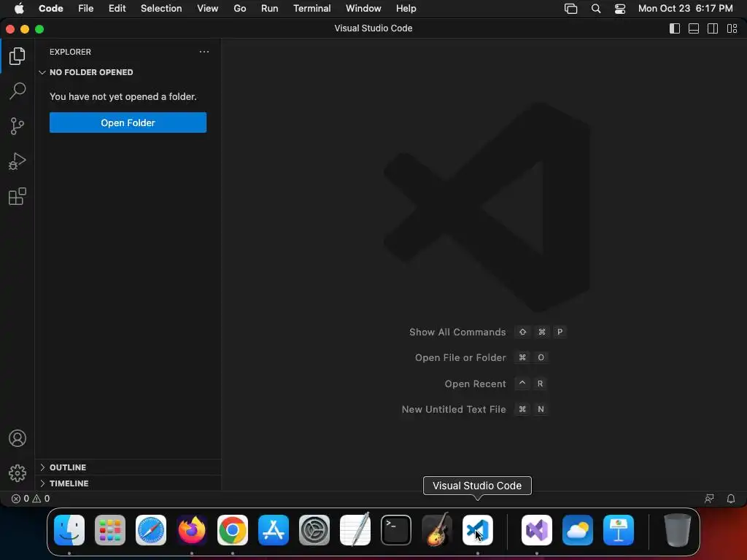747x560 pixels.
Task: Open the Run and Debug view
Action: pyautogui.click(x=18, y=161)
